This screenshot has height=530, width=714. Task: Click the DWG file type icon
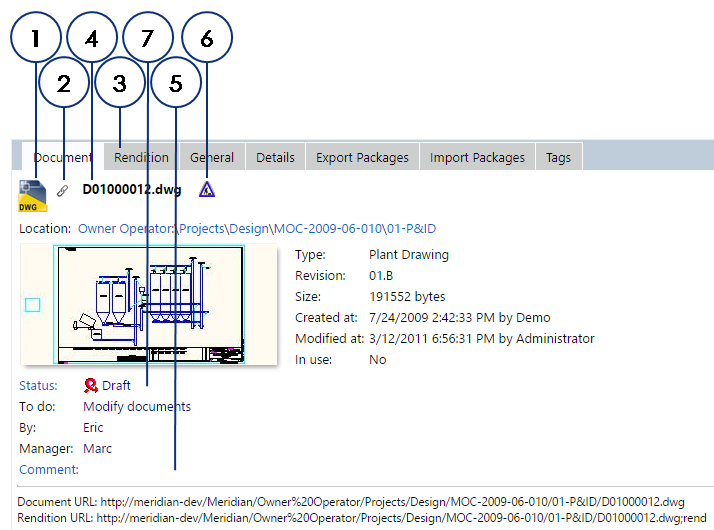(32, 196)
